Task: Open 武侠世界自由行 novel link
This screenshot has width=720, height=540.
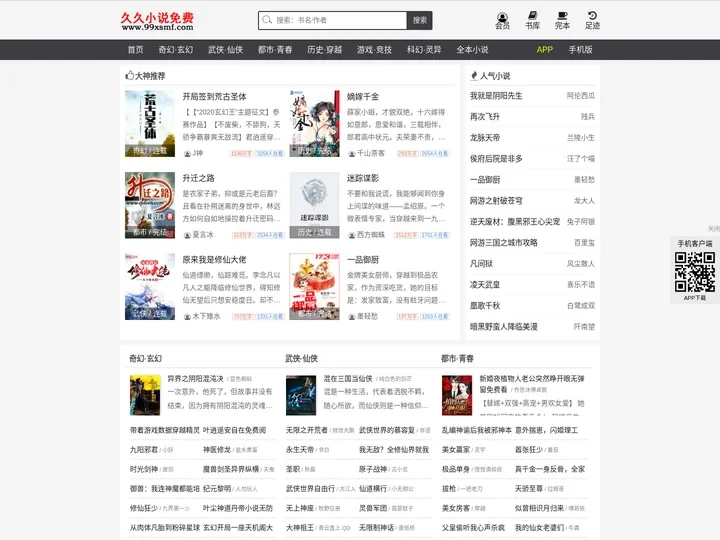Action: (310, 489)
